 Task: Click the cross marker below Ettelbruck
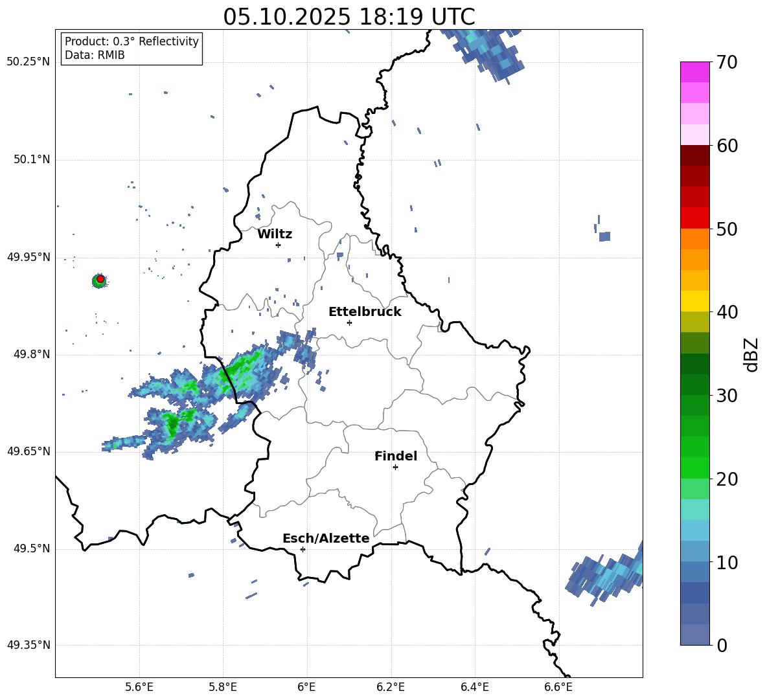[x=349, y=322]
